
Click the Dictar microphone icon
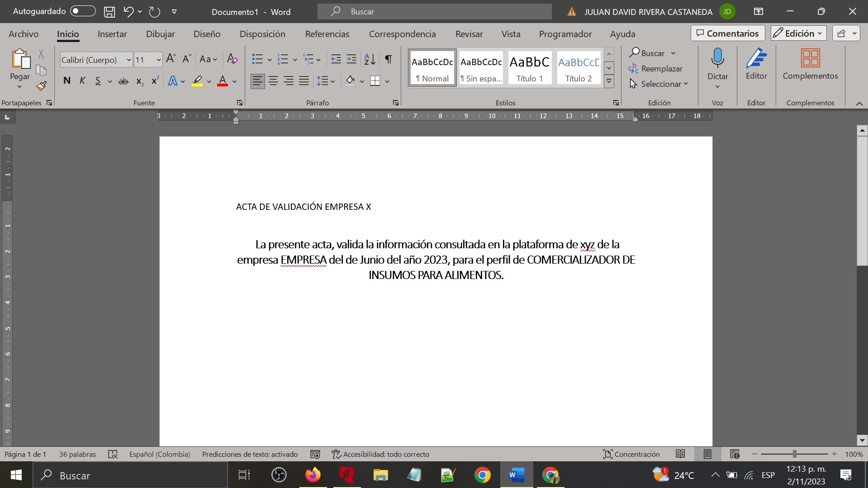pos(717,59)
